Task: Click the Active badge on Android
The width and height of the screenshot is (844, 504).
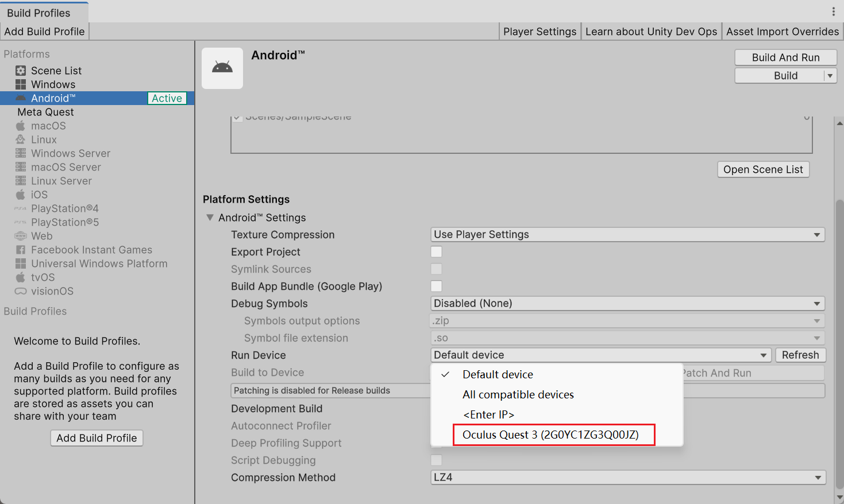Action: [167, 98]
